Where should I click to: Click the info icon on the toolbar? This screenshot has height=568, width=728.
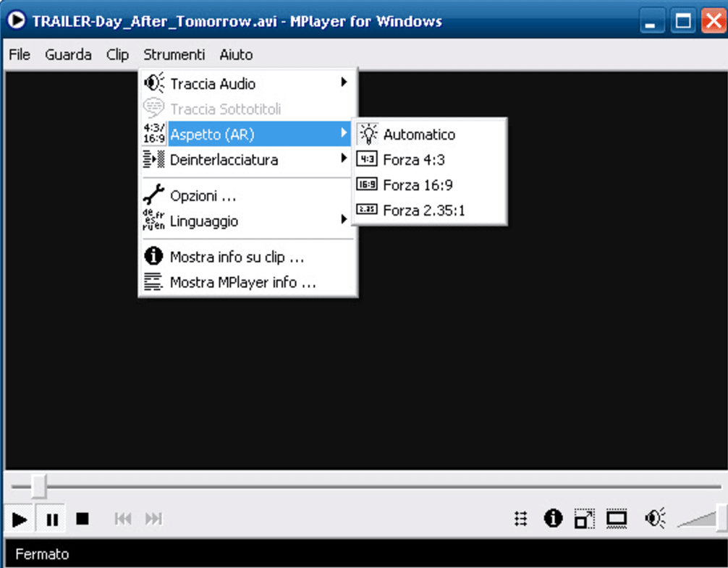coord(553,519)
